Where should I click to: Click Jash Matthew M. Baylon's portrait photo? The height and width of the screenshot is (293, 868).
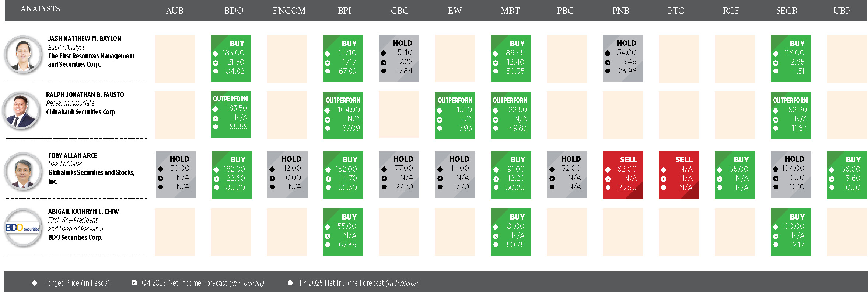pos(23,54)
